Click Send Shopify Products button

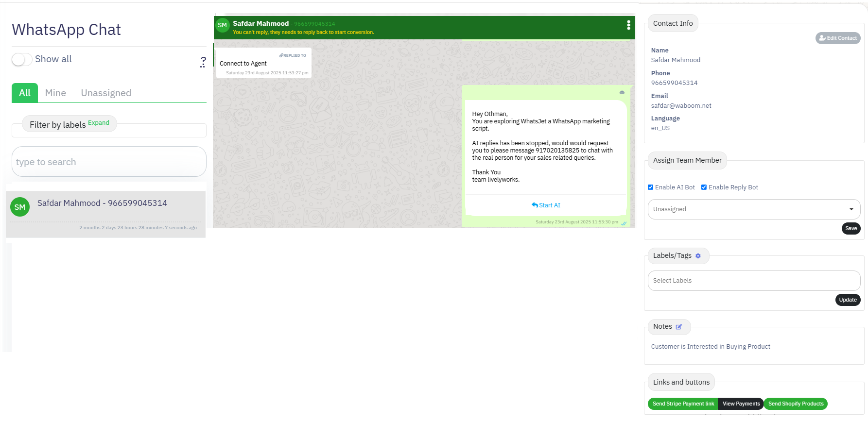coord(796,404)
